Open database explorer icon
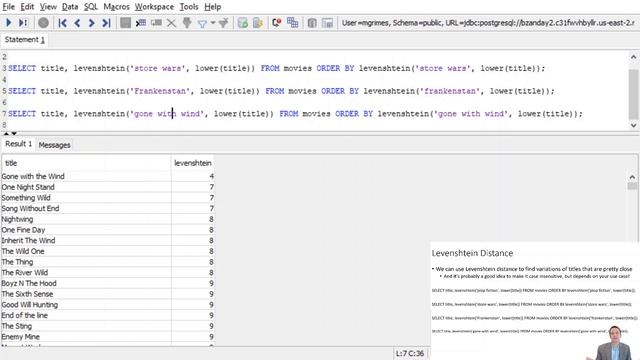 pos(312,23)
